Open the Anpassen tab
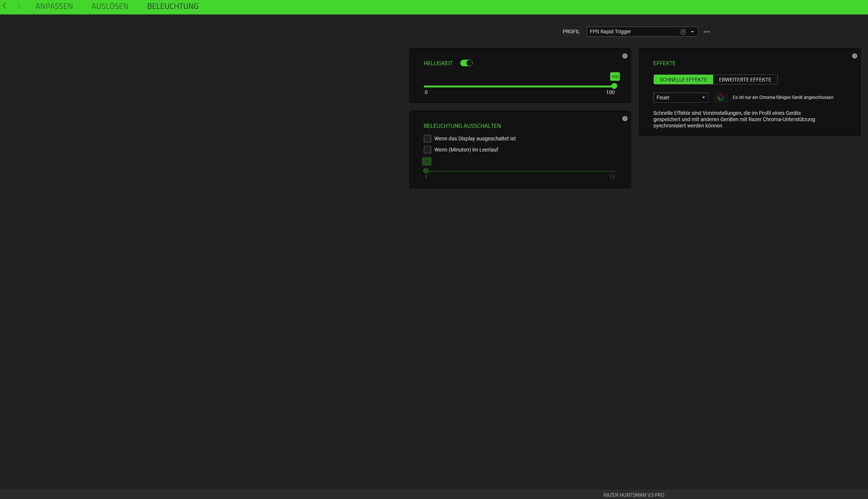 pyautogui.click(x=54, y=6)
